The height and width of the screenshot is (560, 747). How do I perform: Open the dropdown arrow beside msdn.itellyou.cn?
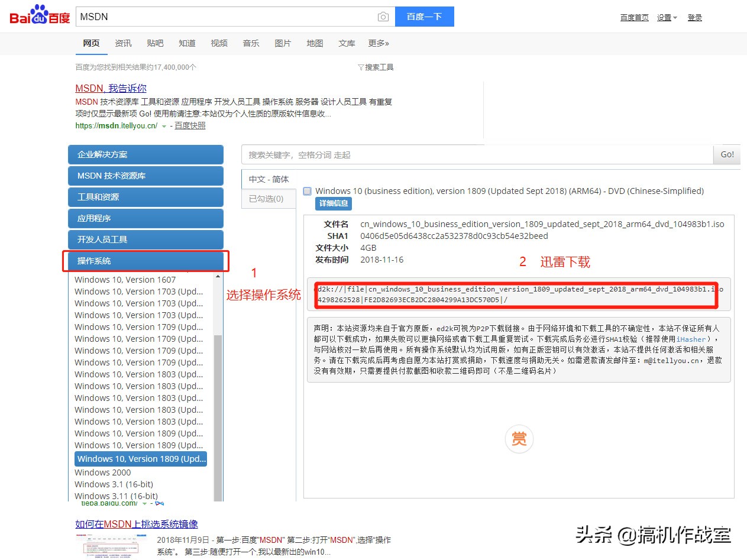tap(164, 125)
